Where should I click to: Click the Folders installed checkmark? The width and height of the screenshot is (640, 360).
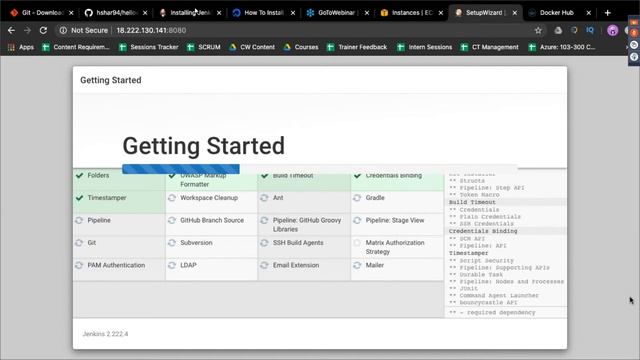coord(79,176)
